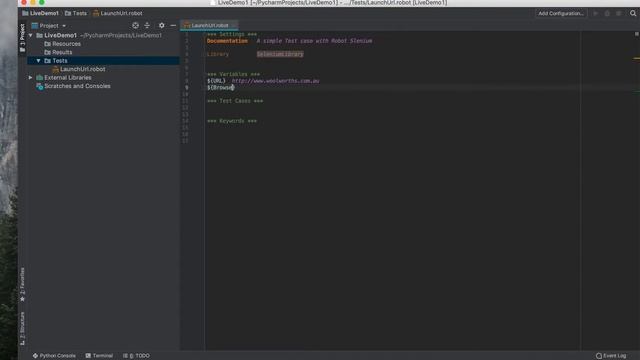Open the Event Log

tap(611, 356)
